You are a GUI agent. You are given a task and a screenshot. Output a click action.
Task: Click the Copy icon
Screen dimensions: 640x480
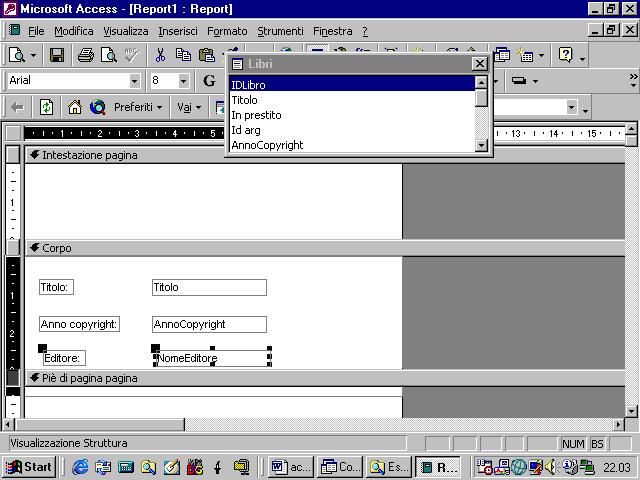click(183, 55)
